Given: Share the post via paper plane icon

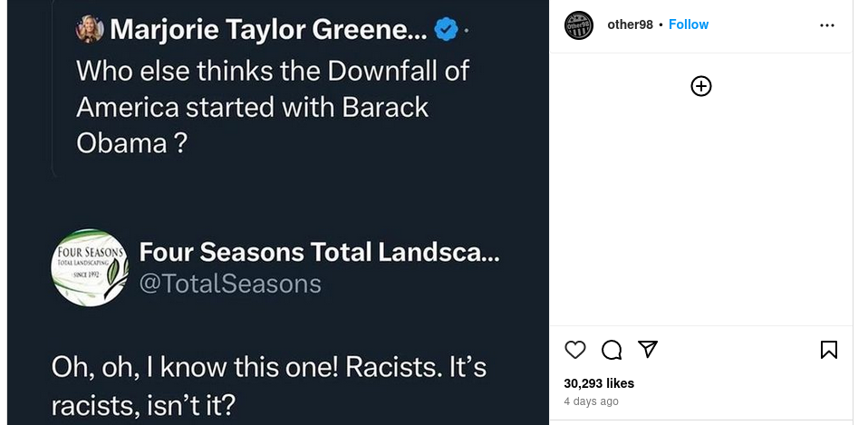Looking at the screenshot, I should tap(647, 349).
